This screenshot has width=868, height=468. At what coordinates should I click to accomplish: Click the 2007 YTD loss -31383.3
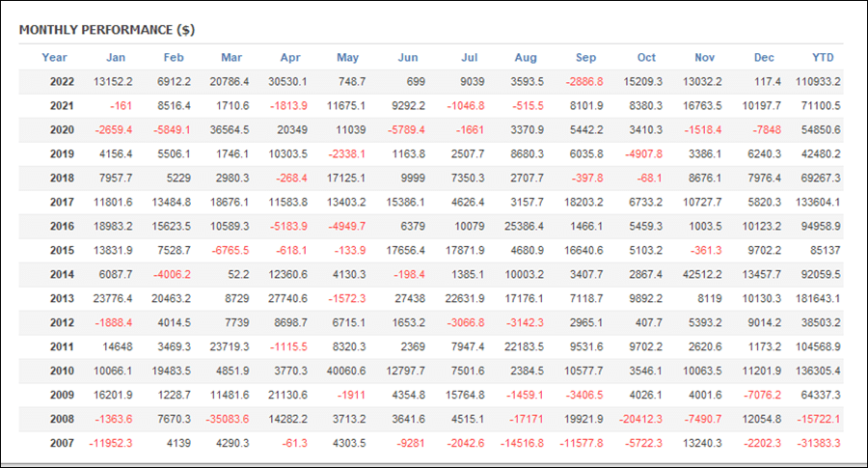(819, 443)
